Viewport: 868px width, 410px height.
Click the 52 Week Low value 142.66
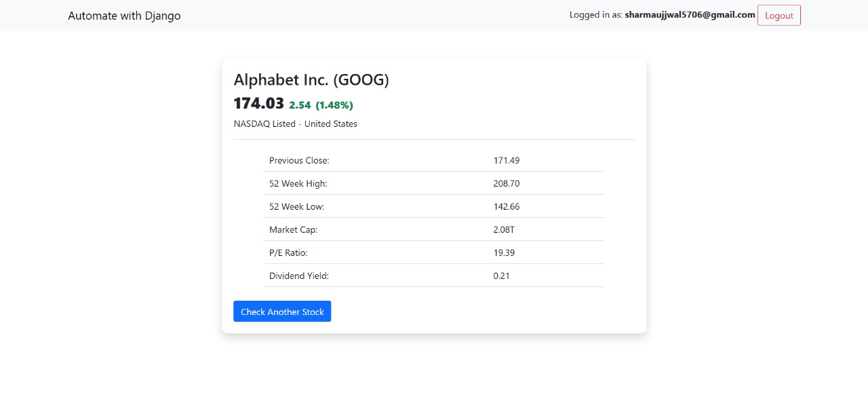[507, 207]
